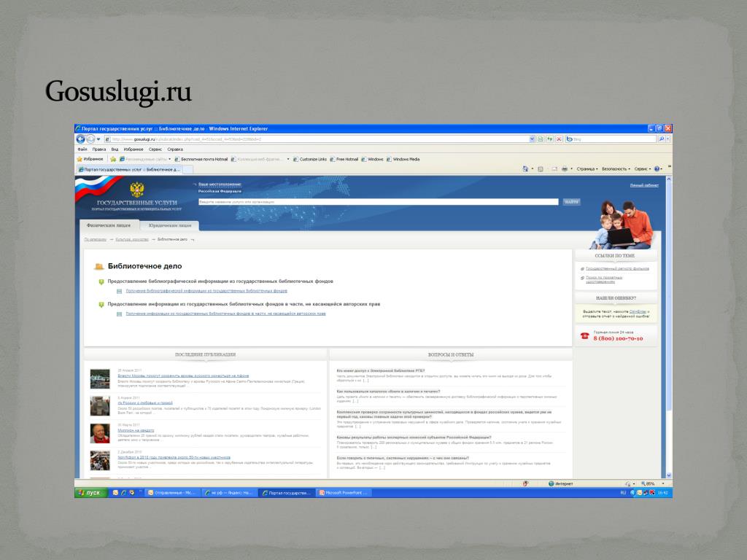Click the RU language indicator in tray
This screenshot has height=560, width=747.
(x=623, y=493)
